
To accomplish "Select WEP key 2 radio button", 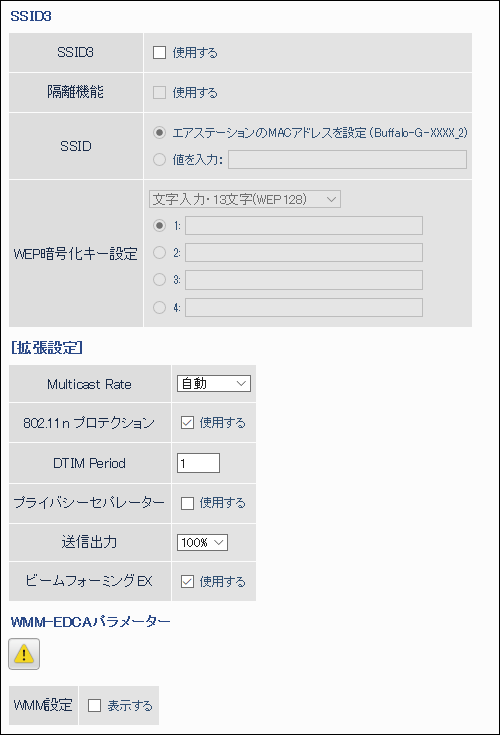I will [x=159, y=253].
